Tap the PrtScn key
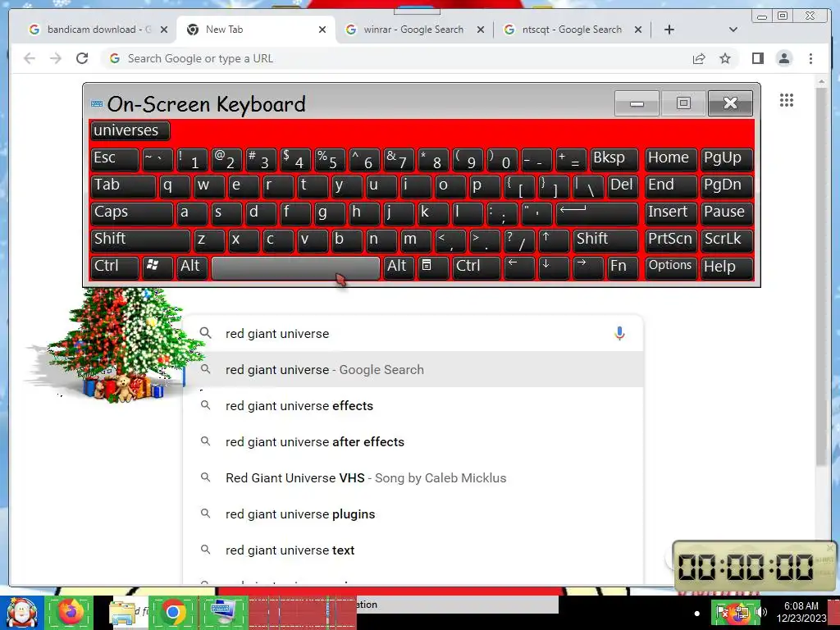 [x=671, y=240]
